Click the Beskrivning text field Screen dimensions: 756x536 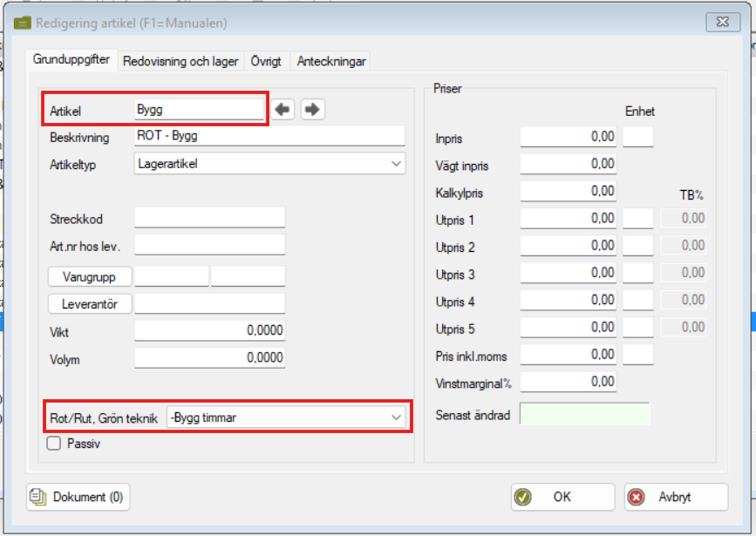point(270,137)
